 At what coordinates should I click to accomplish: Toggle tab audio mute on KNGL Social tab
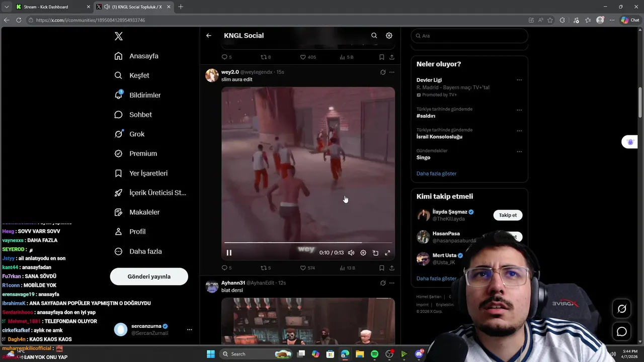tap(107, 7)
